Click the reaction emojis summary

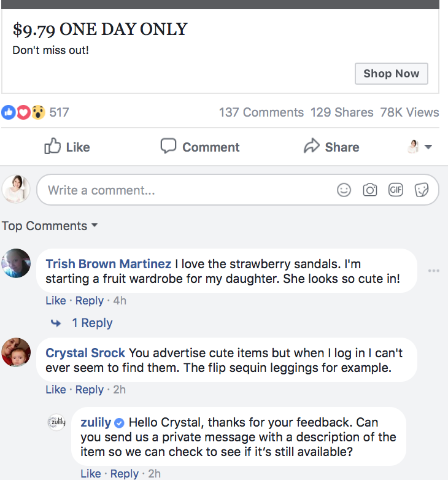click(23, 112)
